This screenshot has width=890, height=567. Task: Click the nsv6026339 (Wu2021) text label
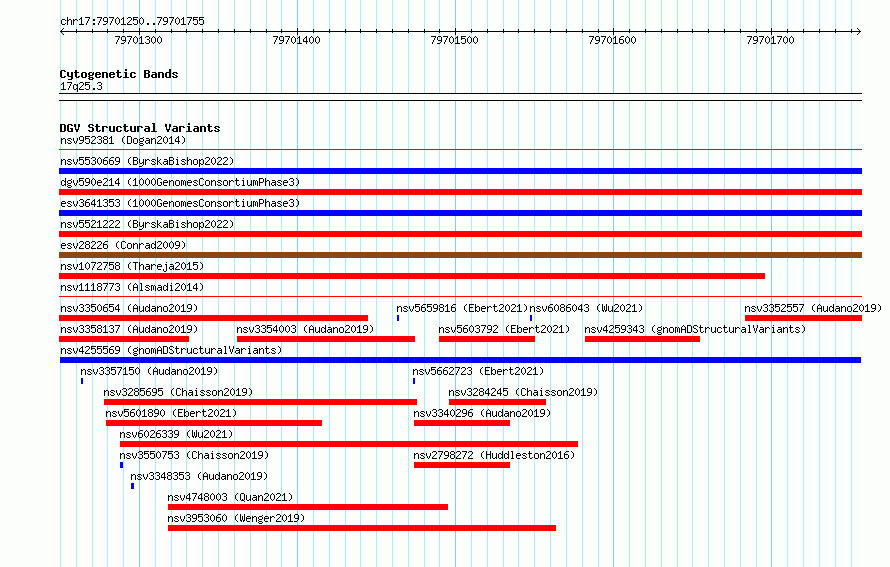click(177, 434)
